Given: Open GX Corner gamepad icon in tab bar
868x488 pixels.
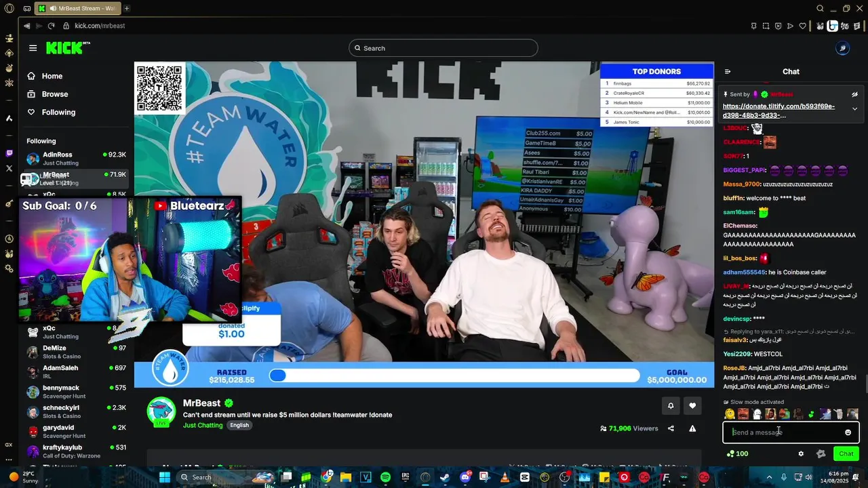Looking at the screenshot, I should click(x=26, y=8).
